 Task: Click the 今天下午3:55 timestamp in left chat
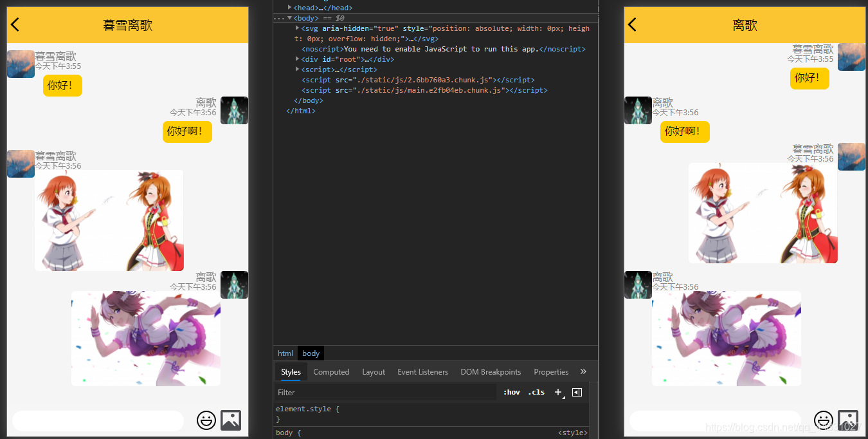pos(58,66)
